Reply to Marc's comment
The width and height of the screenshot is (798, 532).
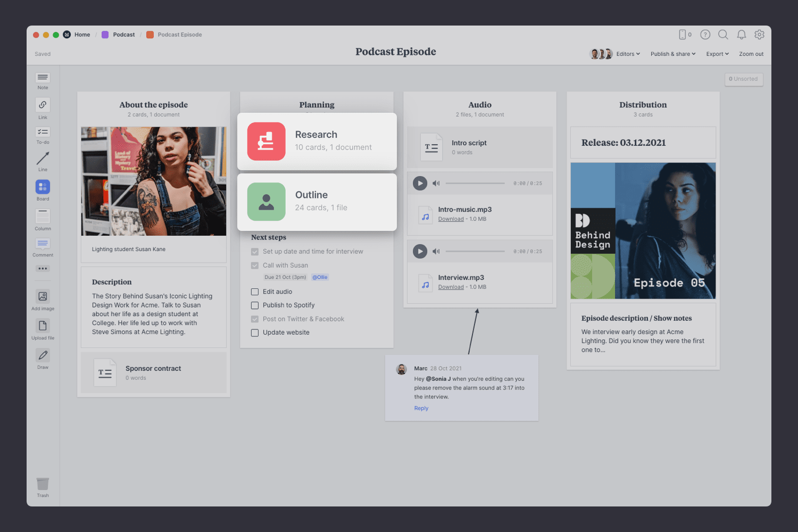[x=421, y=408]
